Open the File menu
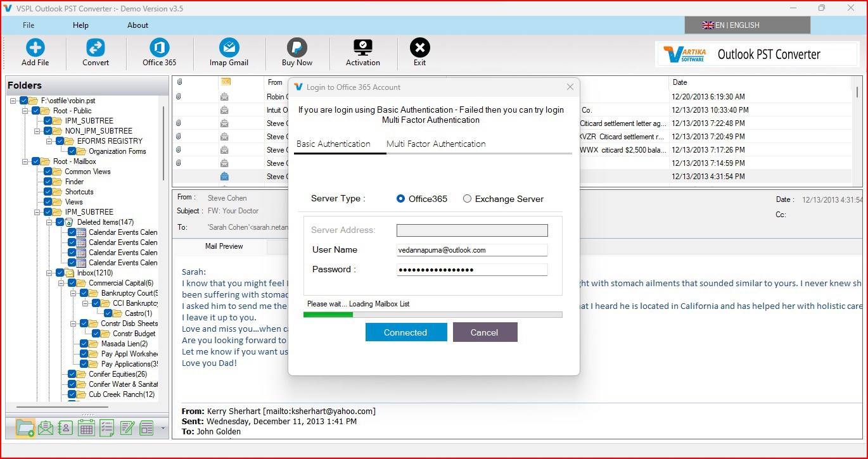Viewport: 868px width, 459px height. point(29,25)
